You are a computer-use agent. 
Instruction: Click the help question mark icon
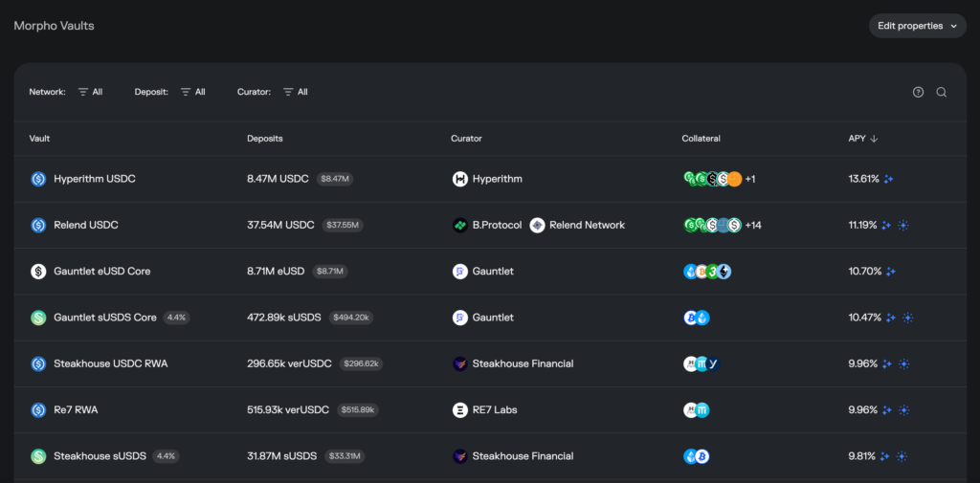(x=918, y=92)
